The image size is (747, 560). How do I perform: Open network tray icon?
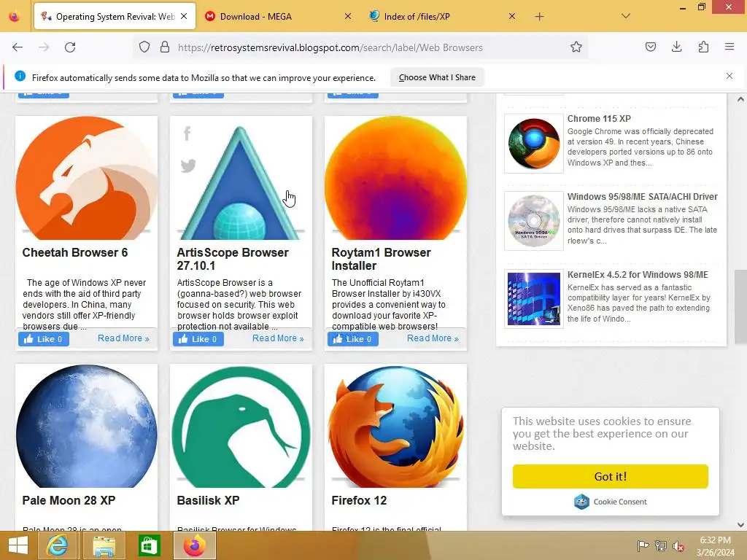[x=661, y=545]
